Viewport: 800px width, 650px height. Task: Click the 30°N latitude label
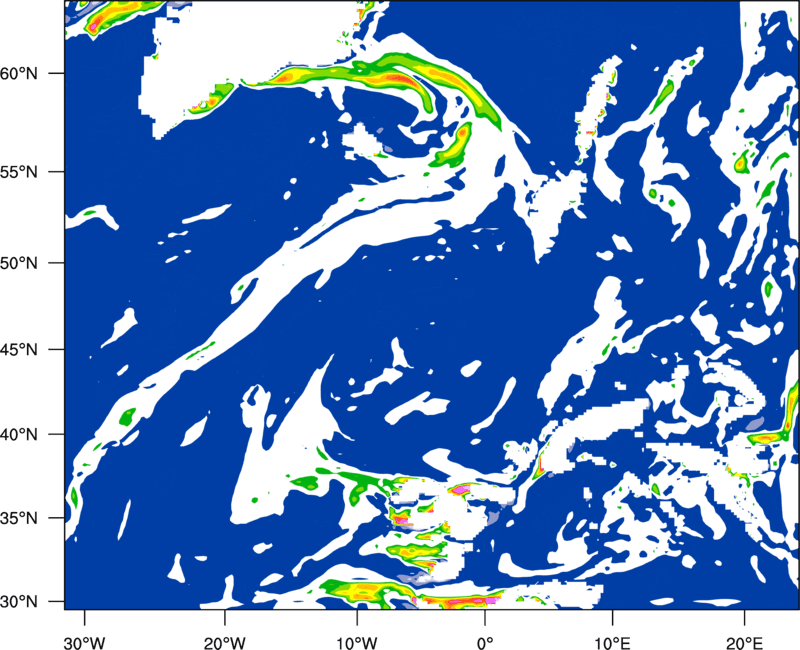point(19,602)
